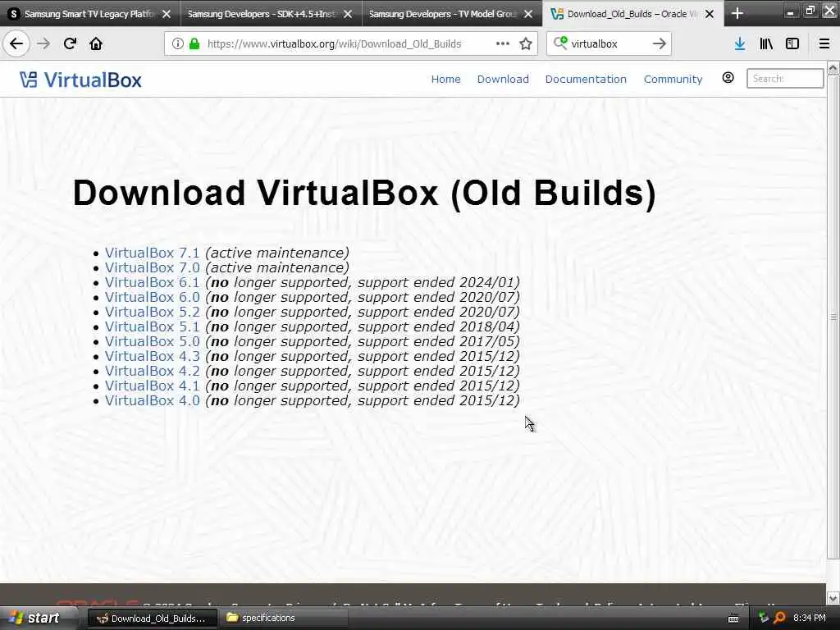Click the search engine magnifier icon
Image resolution: width=840 pixels, height=630 pixels.
560,43
